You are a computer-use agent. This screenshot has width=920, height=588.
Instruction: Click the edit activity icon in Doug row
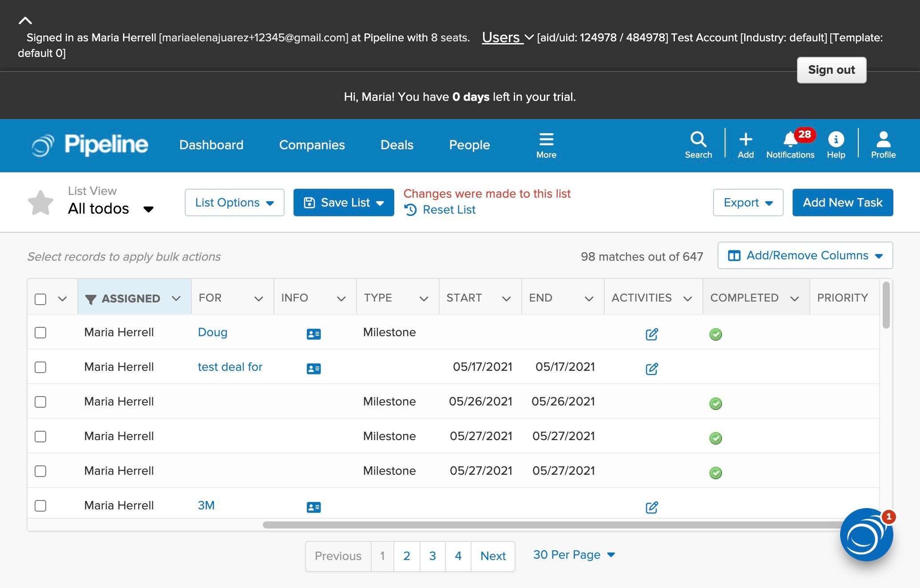651,334
